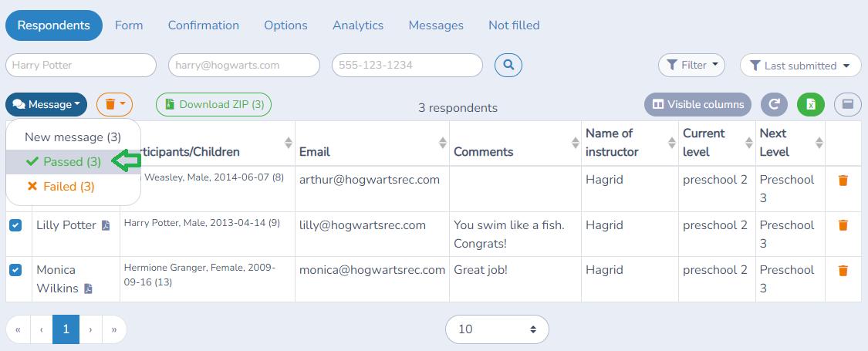Delete Lilly Potter row via trash icon

(x=843, y=225)
